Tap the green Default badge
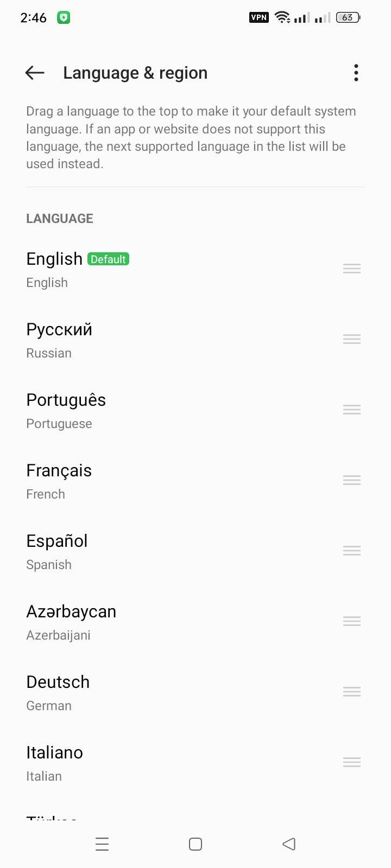The width and height of the screenshot is (391, 868). click(x=108, y=259)
